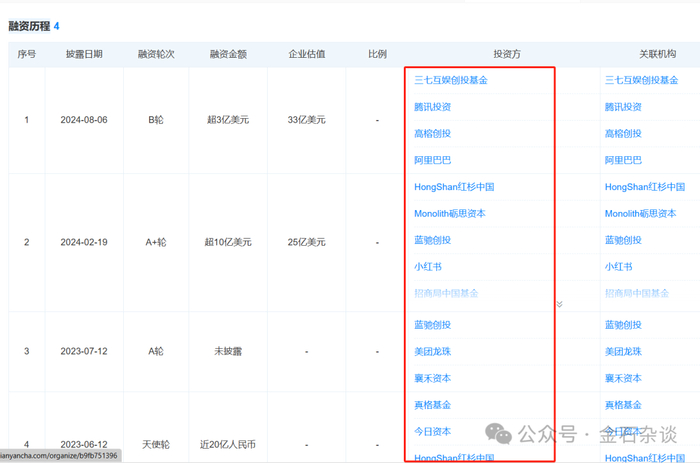The height and width of the screenshot is (463, 700).
Task: Open HongShan红杉中国 in 关联机构 column, A+轮 row
Action: (645, 187)
